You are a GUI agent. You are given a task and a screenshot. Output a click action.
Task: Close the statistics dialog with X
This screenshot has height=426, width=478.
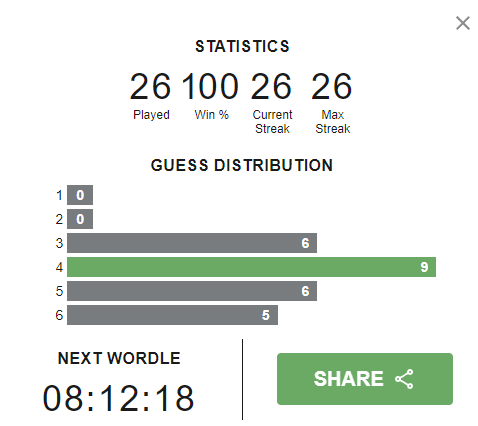pos(463,23)
